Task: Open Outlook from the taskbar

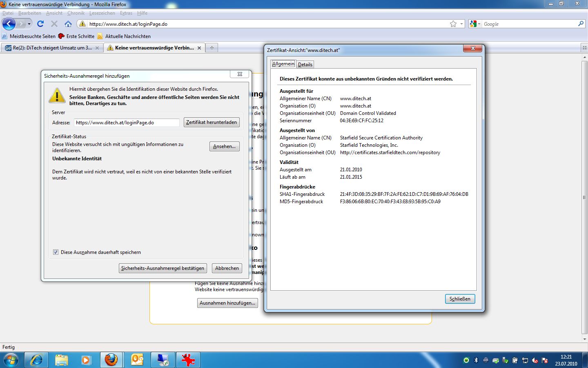Action: click(x=137, y=360)
